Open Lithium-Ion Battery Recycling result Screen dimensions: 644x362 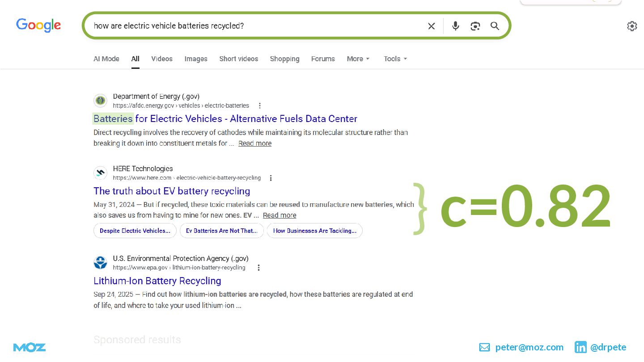pos(157,281)
